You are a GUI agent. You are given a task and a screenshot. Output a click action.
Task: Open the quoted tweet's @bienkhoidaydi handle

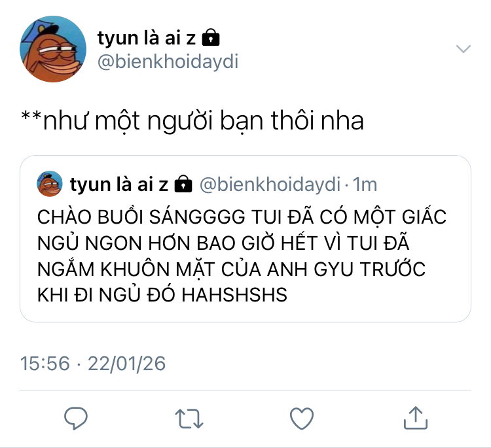point(270,184)
